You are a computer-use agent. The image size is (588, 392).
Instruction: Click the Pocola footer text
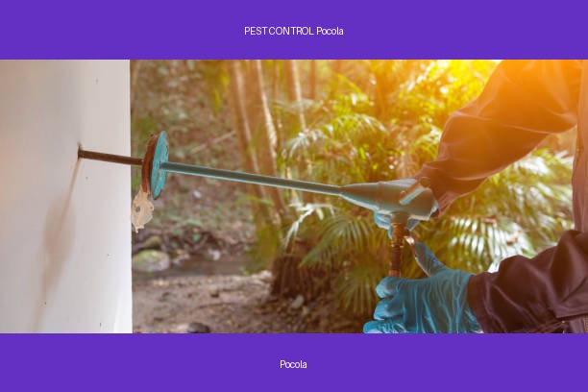tap(293, 364)
